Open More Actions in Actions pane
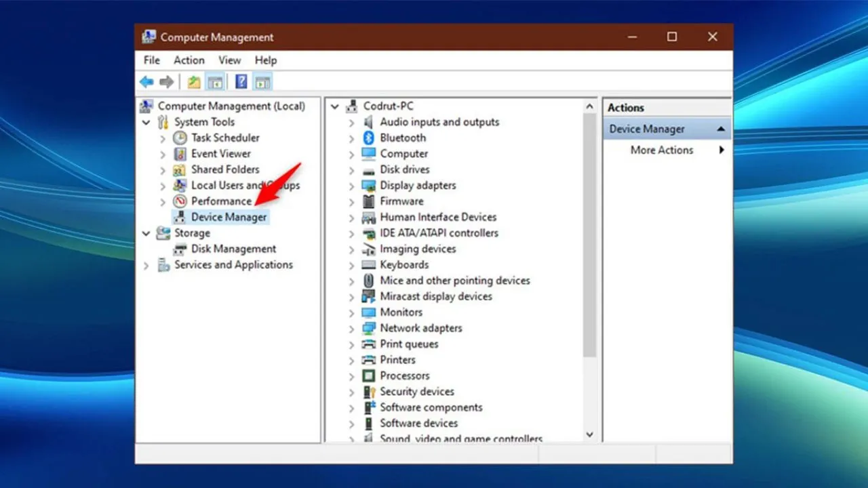This screenshot has height=488, width=868. [x=662, y=150]
